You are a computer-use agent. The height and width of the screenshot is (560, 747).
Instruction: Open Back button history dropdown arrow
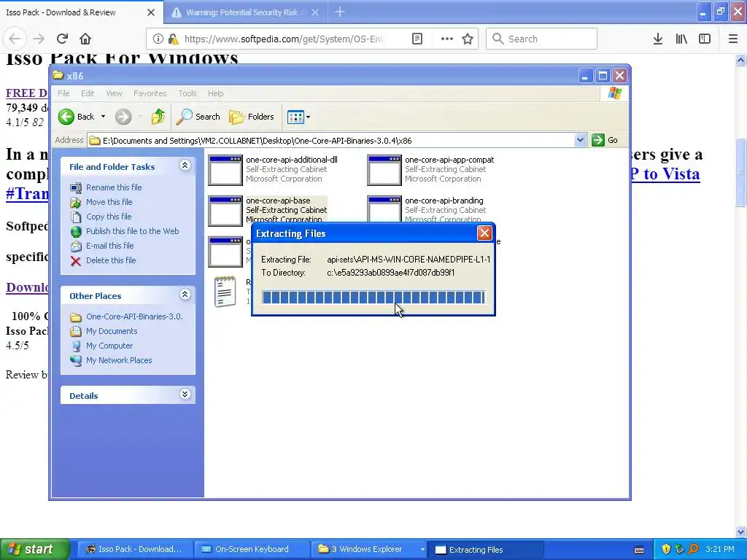pos(103,117)
